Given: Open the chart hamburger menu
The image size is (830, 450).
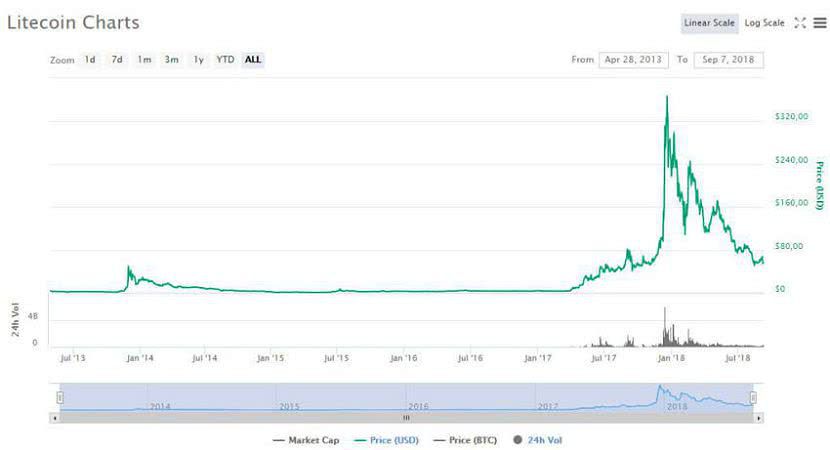Looking at the screenshot, I should pos(819,23).
